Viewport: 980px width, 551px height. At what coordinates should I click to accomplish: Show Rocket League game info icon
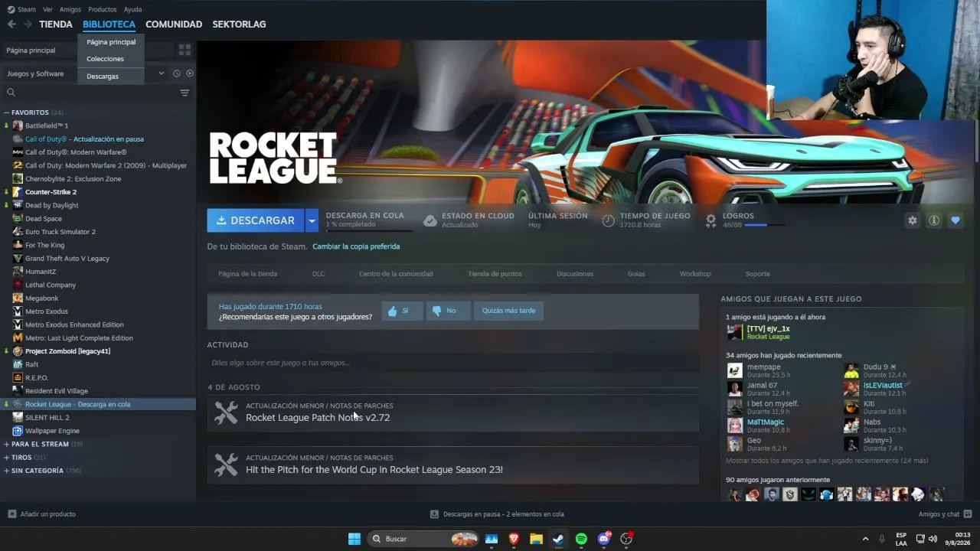pos(934,220)
